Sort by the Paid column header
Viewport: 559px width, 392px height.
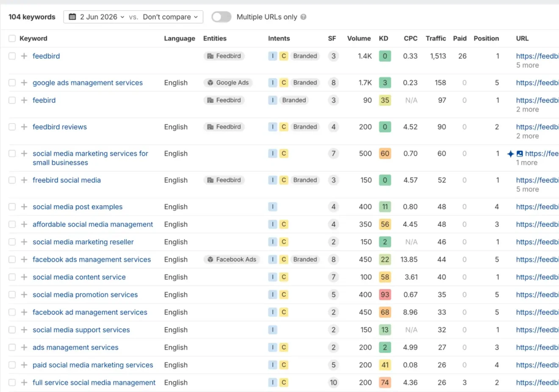click(x=459, y=39)
